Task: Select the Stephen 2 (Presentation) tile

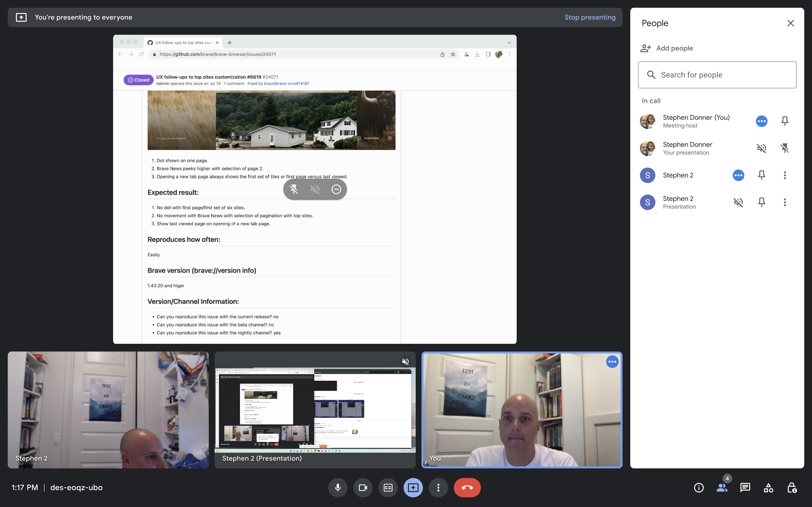Action: point(315,410)
